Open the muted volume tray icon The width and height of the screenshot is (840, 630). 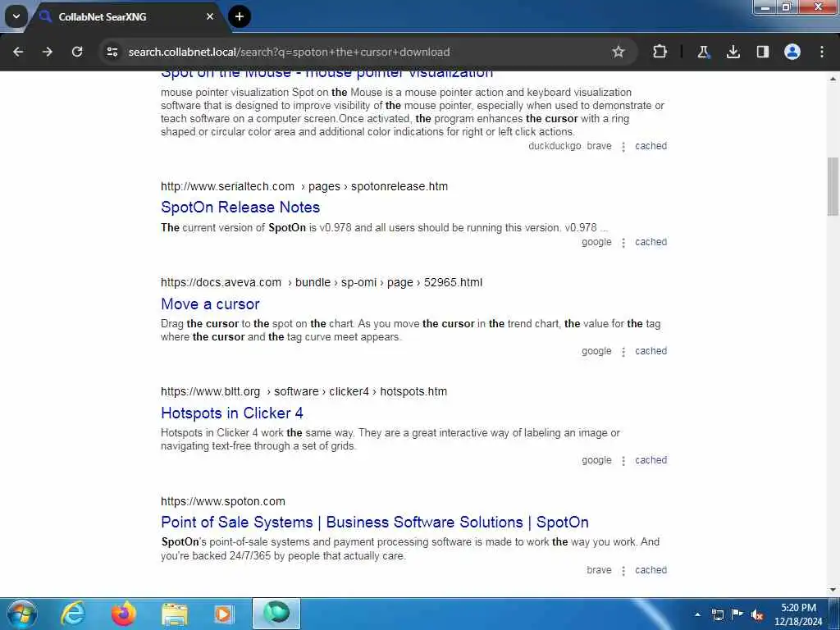pos(757,615)
